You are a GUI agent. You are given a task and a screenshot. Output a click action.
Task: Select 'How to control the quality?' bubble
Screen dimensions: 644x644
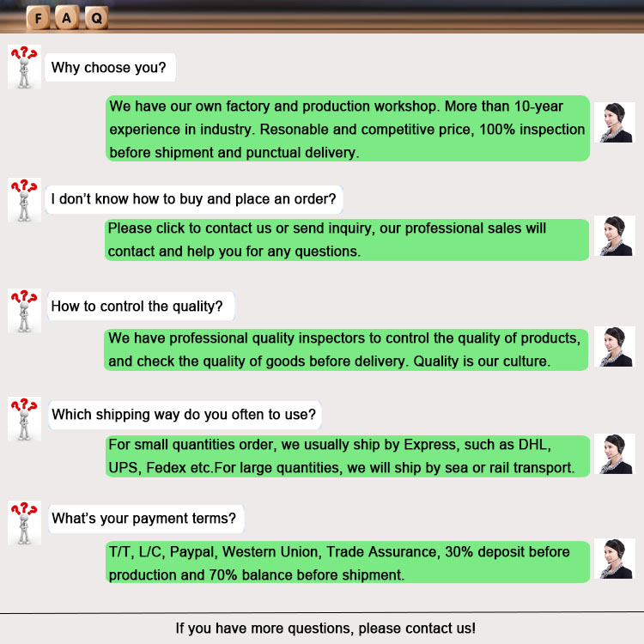[x=141, y=307]
